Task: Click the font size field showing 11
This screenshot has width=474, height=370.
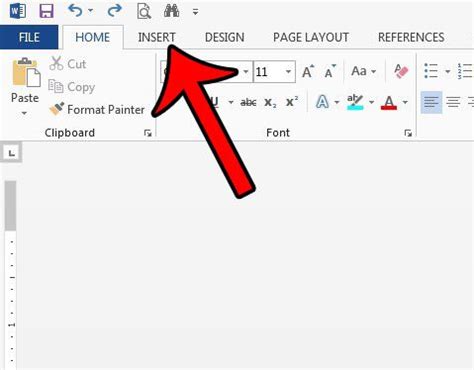Action: [x=268, y=72]
